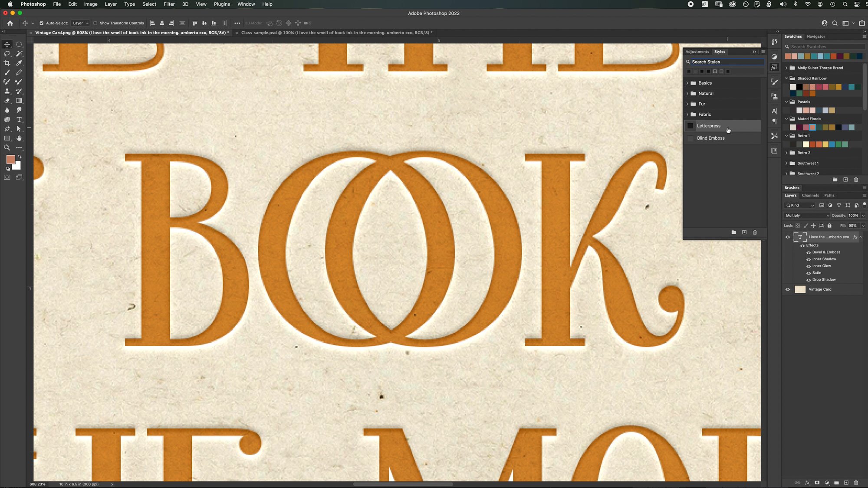Select the Magic Wand tool
Screen dimensions: 868x488
[x=19, y=54]
